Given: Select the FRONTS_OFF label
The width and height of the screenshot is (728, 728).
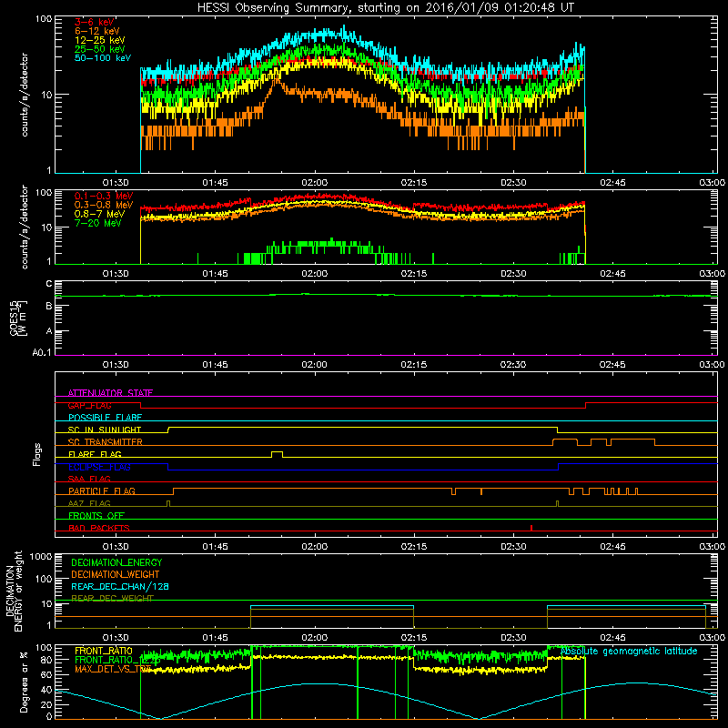Looking at the screenshot, I should (x=96, y=515).
